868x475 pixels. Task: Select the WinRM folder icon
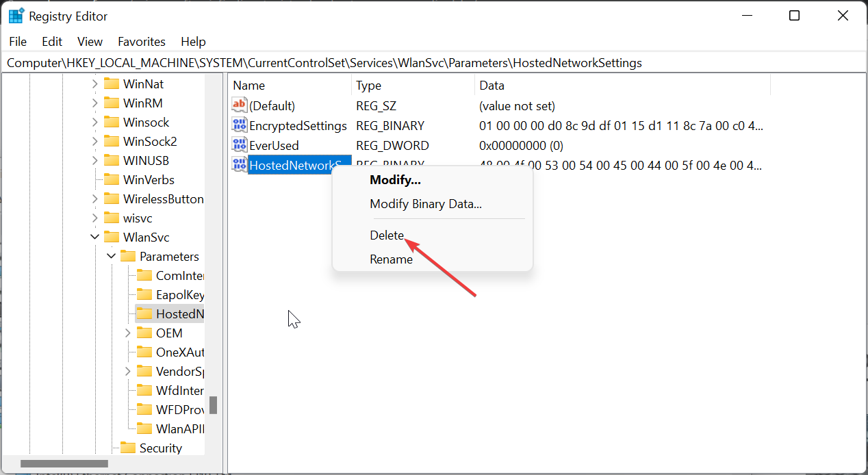[112, 103]
